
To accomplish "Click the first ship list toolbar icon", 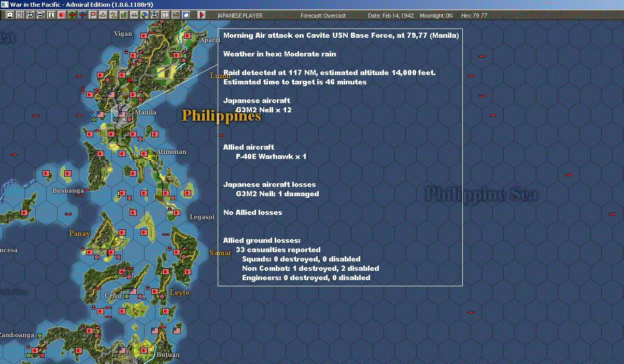I will (30, 15).
